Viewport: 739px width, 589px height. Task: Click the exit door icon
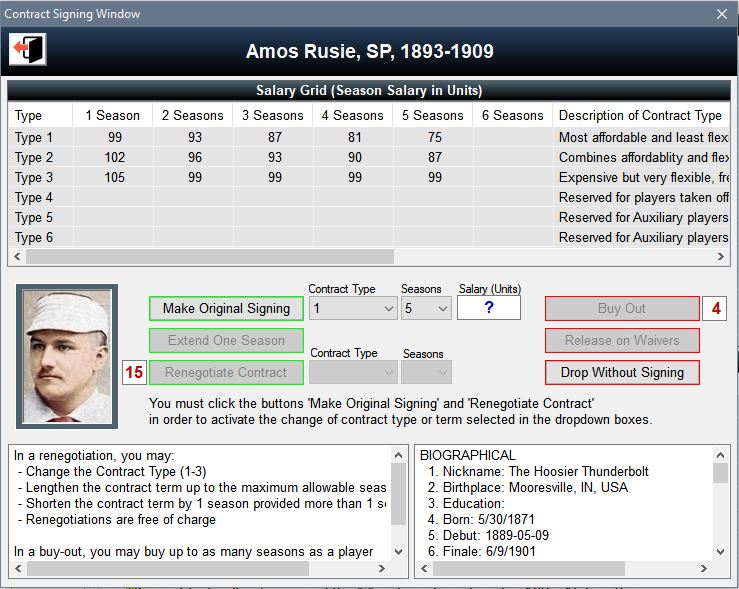pos(28,50)
